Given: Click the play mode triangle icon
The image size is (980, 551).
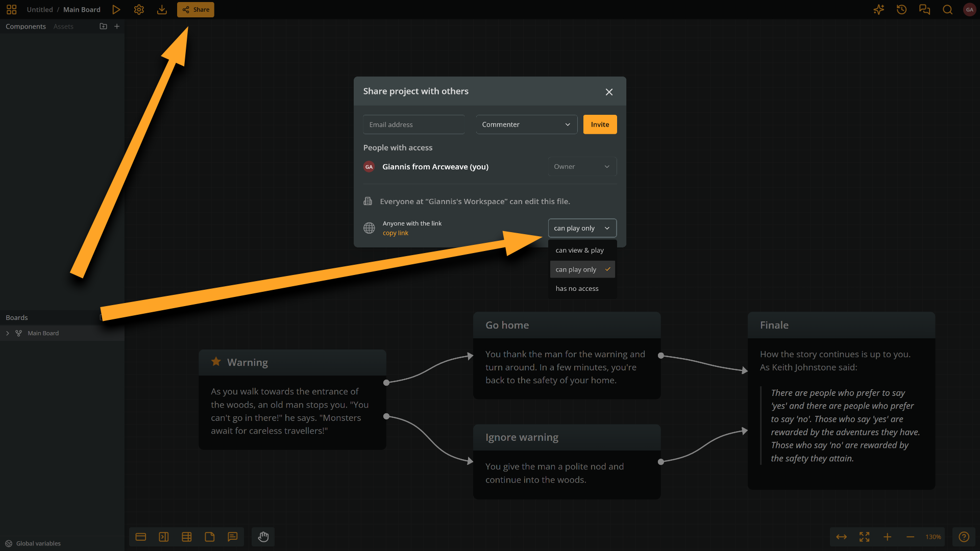Looking at the screenshot, I should tap(116, 10).
